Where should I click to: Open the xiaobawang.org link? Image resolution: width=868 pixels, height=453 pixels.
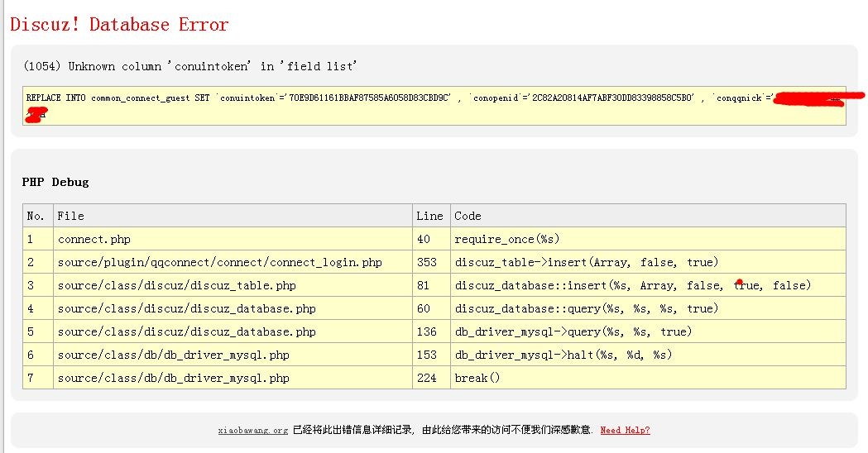pos(252,430)
